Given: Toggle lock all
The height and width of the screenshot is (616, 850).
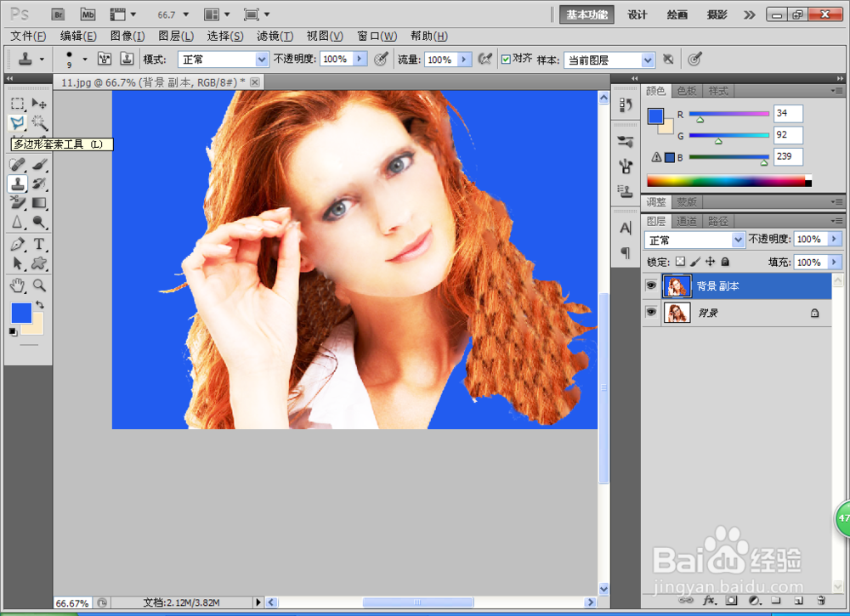Looking at the screenshot, I should click(x=725, y=262).
